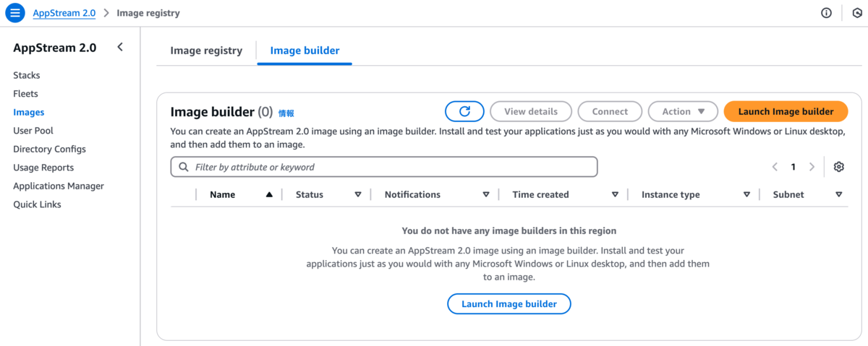The height and width of the screenshot is (346, 868).
Task: Open the Instance type column sort arrow
Action: pyautogui.click(x=747, y=194)
